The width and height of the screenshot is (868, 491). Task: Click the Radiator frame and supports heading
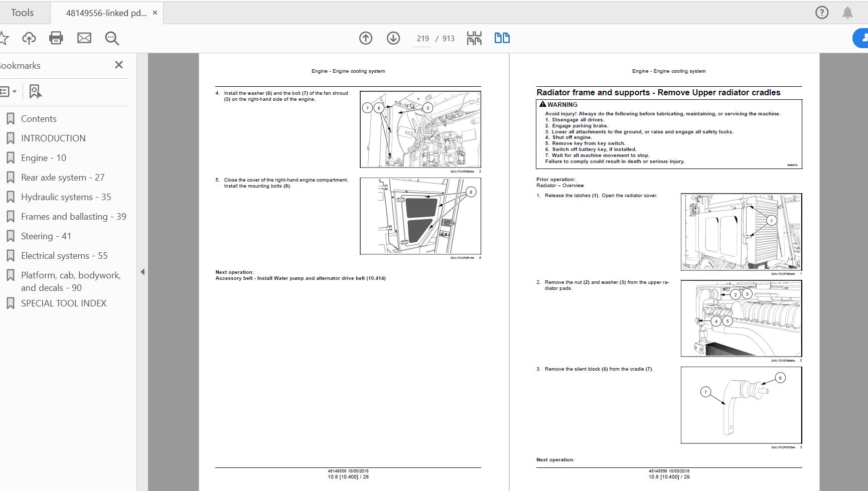tap(658, 93)
